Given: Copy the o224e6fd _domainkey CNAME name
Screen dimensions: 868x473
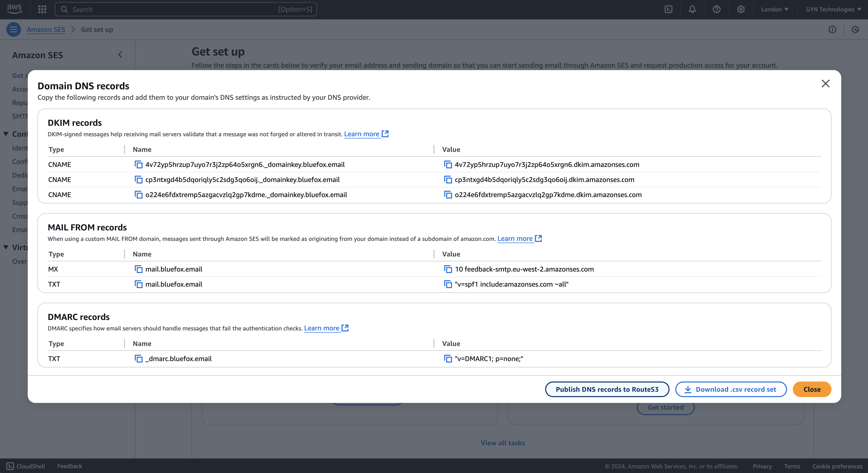Looking at the screenshot, I should pyautogui.click(x=138, y=195).
